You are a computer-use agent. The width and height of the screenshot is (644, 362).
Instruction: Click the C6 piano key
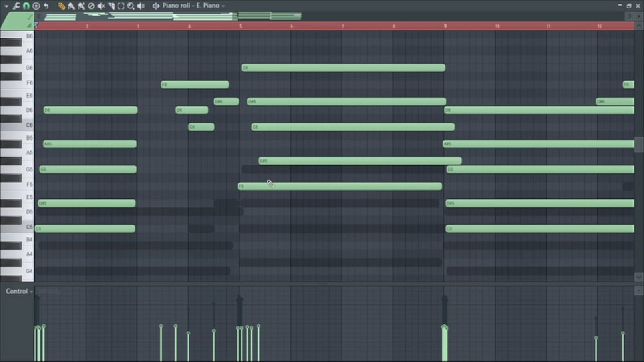click(17, 126)
